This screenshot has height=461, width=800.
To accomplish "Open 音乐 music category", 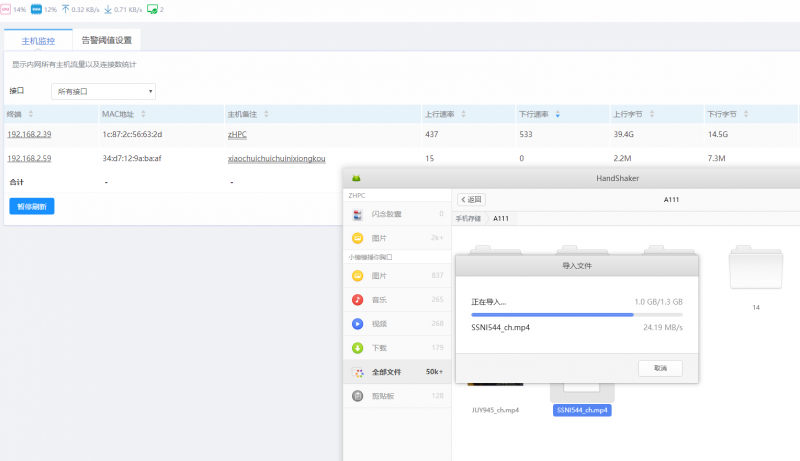I will (380, 299).
